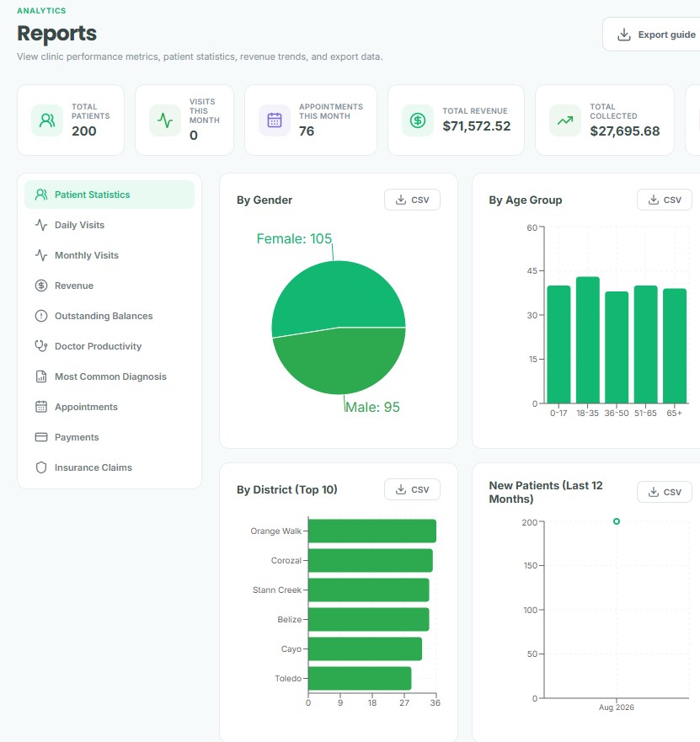Click the ANALYTICS section label
This screenshot has width=700, height=742.
(x=41, y=10)
